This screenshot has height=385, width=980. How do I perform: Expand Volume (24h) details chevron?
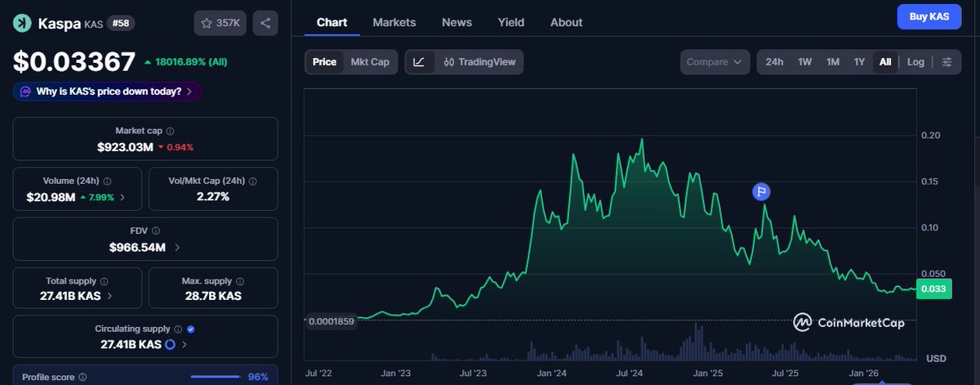pos(123,197)
